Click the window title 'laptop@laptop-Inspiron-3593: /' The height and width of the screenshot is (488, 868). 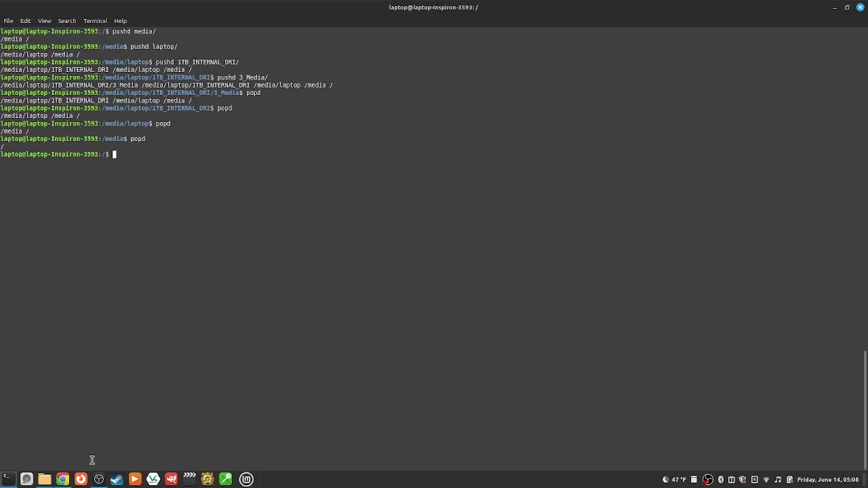(x=433, y=7)
